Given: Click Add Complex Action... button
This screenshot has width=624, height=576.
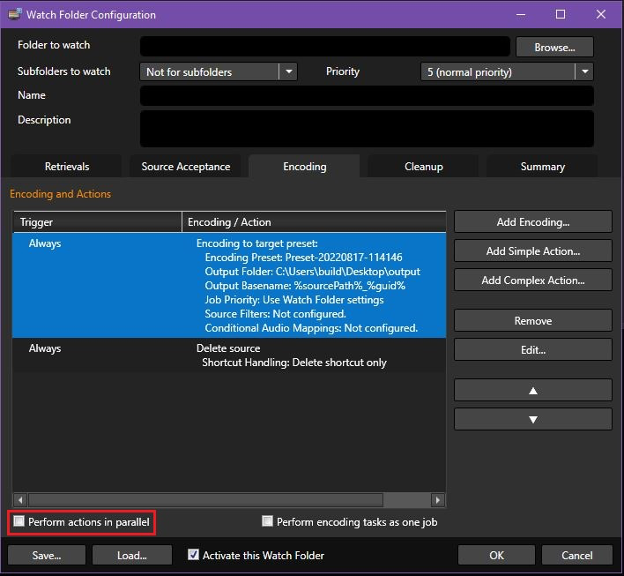Looking at the screenshot, I should click(x=533, y=280).
